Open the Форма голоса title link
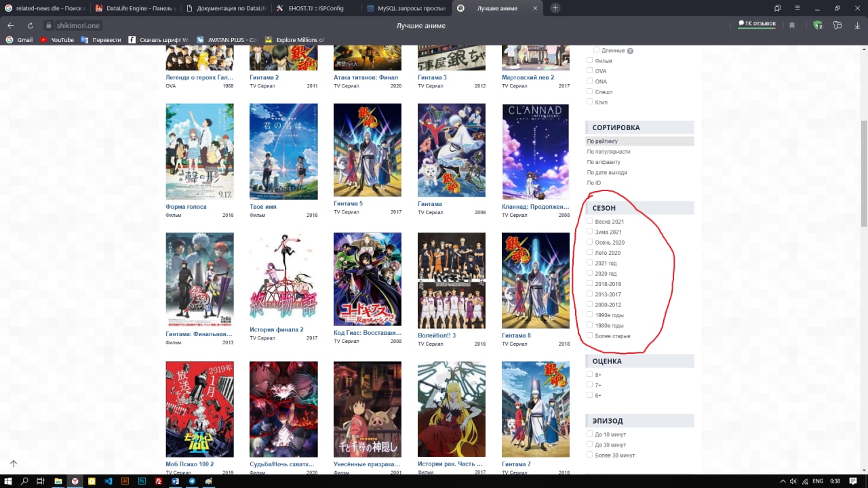The width and height of the screenshot is (868, 488). tap(186, 206)
